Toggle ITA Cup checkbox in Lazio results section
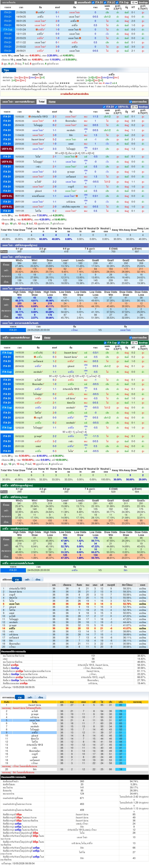Image resolution: width=149 pixels, height=868 pixels. click(x=106, y=343)
